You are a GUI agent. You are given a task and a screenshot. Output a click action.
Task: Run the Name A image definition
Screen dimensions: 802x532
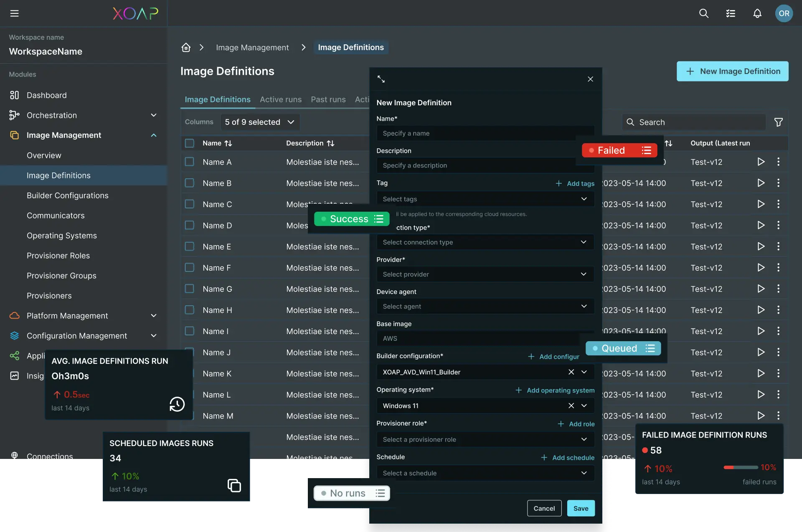click(761, 162)
